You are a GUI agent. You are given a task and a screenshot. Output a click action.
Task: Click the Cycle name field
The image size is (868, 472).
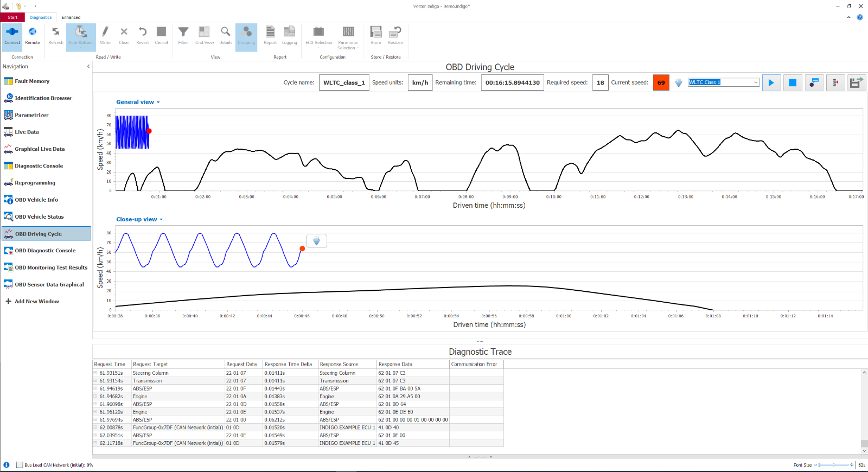click(x=344, y=82)
